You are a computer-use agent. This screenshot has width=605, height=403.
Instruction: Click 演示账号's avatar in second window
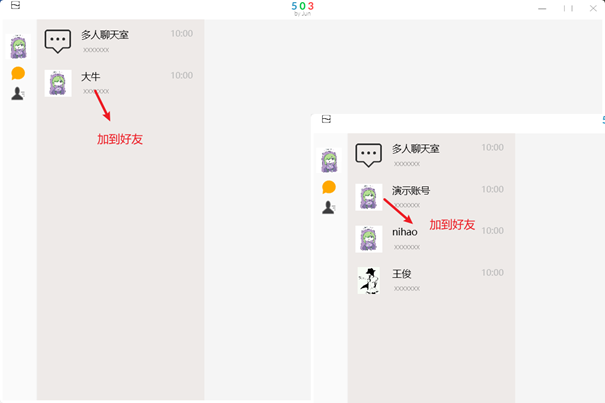click(369, 197)
